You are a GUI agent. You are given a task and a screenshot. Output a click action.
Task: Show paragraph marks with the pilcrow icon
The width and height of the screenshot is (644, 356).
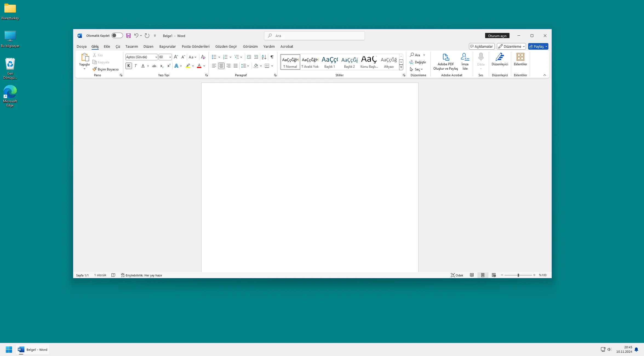pyautogui.click(x=272, y=57)
